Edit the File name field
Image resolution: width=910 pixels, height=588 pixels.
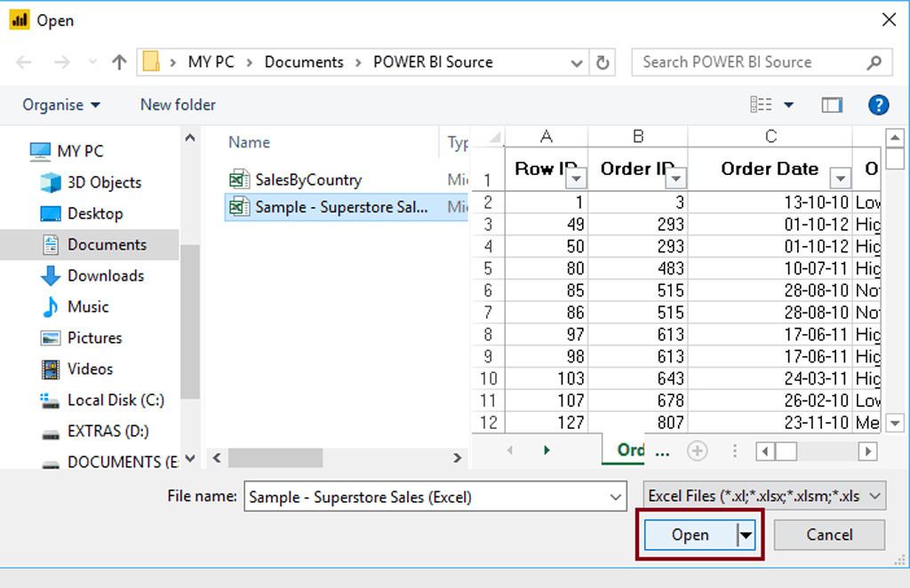435,497
